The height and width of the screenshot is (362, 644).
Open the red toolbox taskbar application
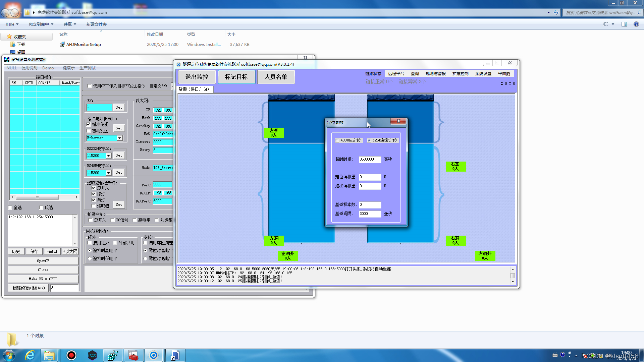133,355
